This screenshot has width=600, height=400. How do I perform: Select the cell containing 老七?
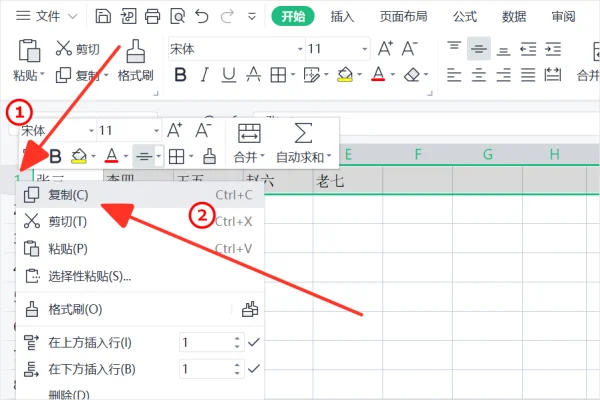click(347, 181)
